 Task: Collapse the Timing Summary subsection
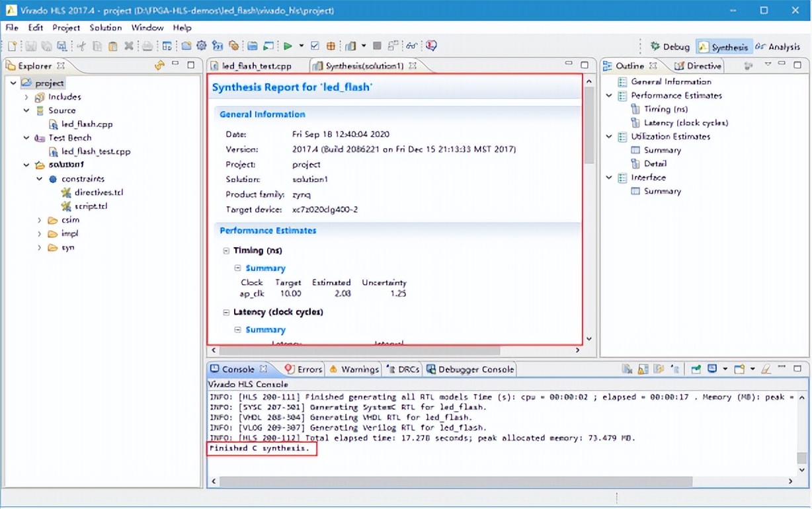(x=238, y=268)
